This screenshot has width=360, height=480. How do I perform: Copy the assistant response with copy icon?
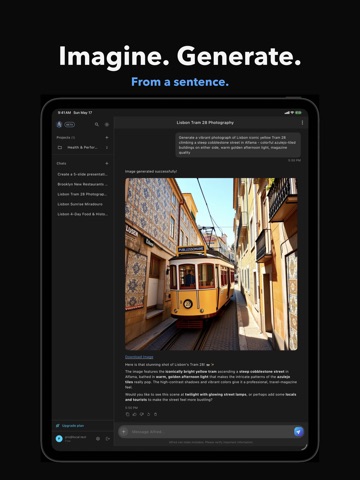tap(127, 414)
